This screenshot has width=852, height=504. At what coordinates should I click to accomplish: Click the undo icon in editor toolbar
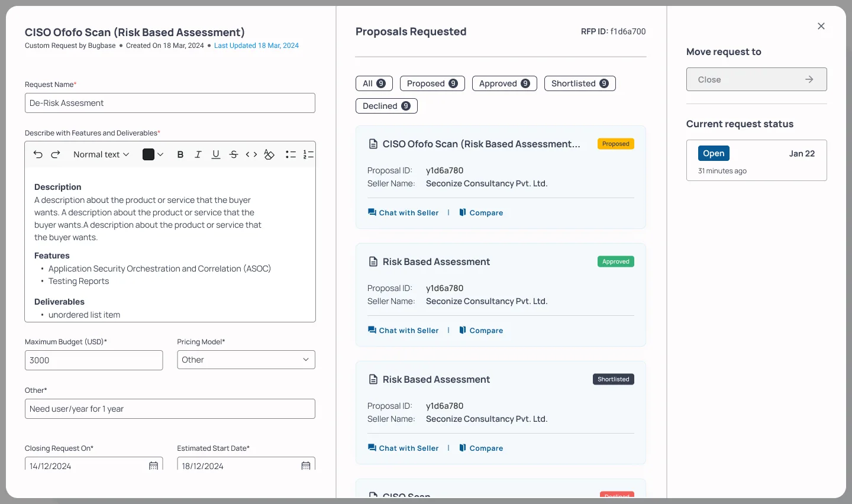coord(38,154)
